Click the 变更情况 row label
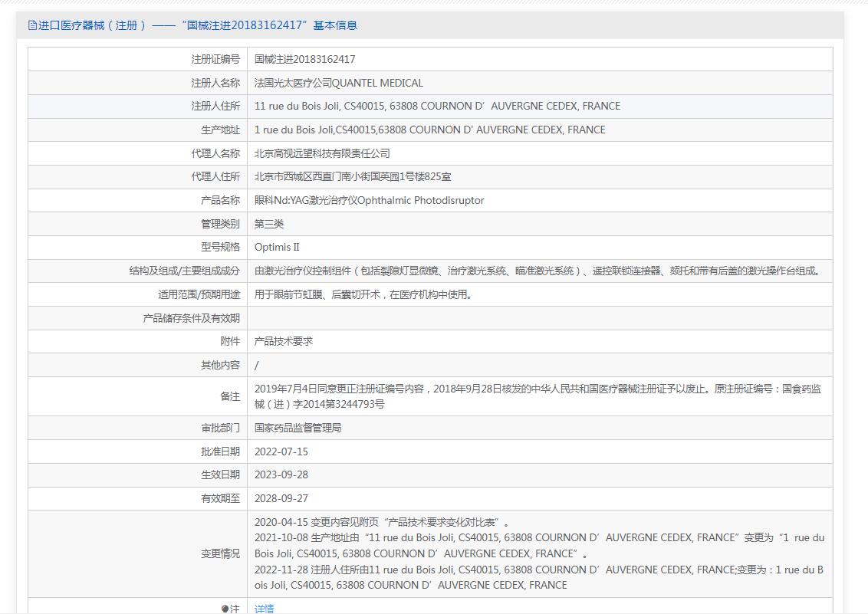This screenshot has width=868, height=614. (x=220, y=553)
